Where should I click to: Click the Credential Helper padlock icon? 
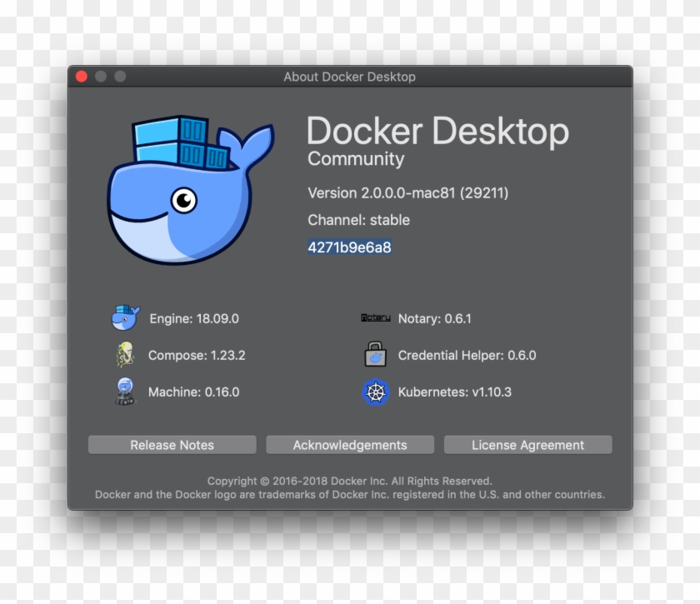coord(376,354)
